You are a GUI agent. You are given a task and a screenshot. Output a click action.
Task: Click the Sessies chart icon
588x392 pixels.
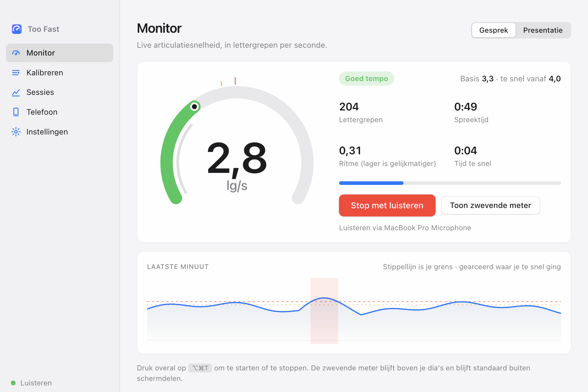coord(16,92)
